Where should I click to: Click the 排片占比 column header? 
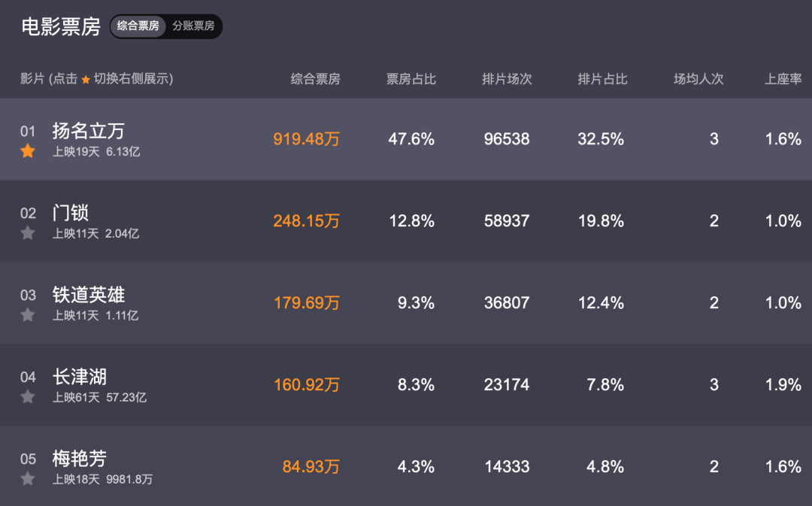click(602, 79)
